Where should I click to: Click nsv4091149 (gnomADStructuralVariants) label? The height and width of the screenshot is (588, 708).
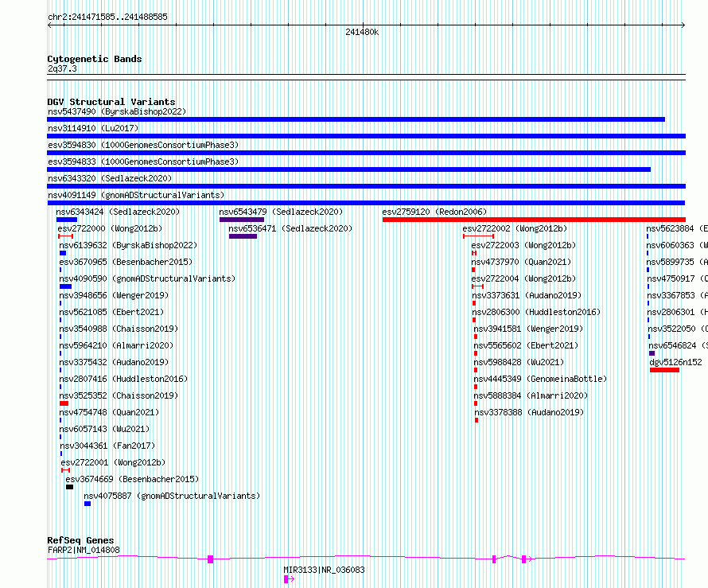[136, 195]
